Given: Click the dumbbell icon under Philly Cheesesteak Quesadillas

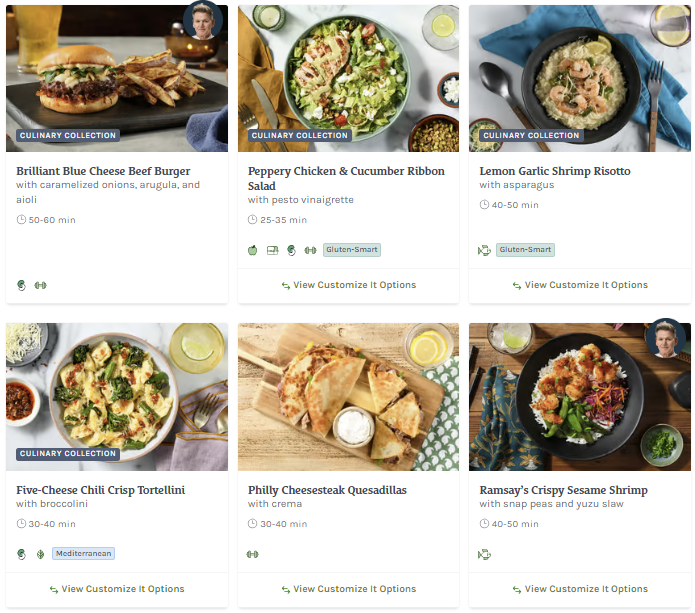Looking at the screenshot, I should pos(253,553).
